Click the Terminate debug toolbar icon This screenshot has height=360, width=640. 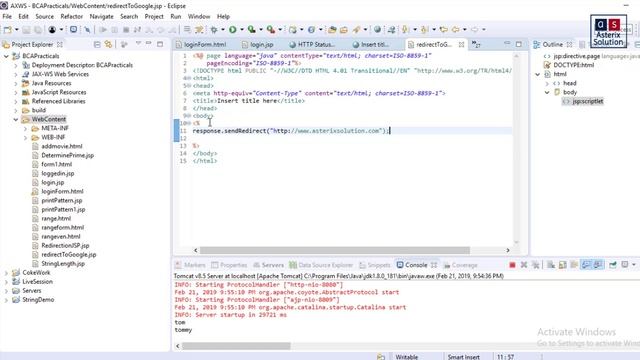[126, 29]
